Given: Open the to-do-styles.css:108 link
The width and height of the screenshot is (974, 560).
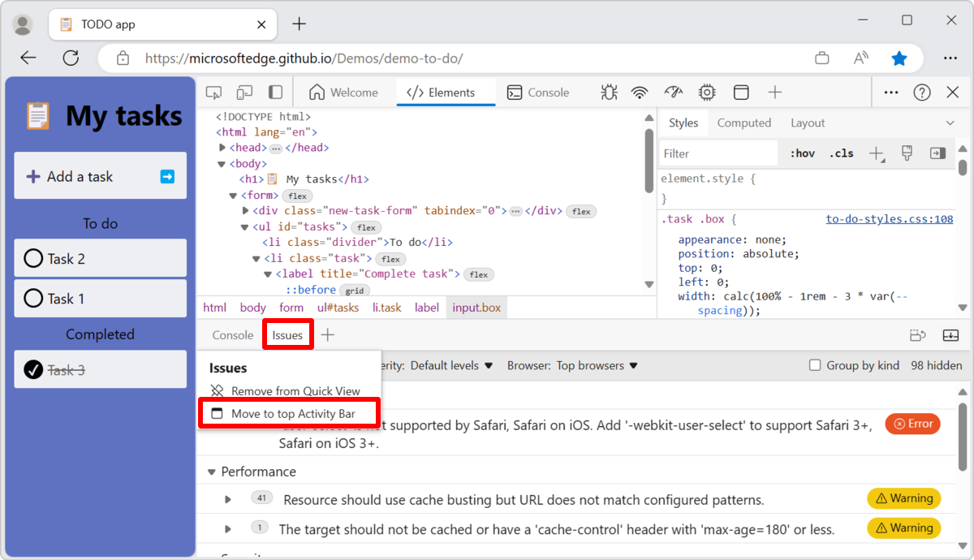Looking at the screenshot, I should (889, 218).
